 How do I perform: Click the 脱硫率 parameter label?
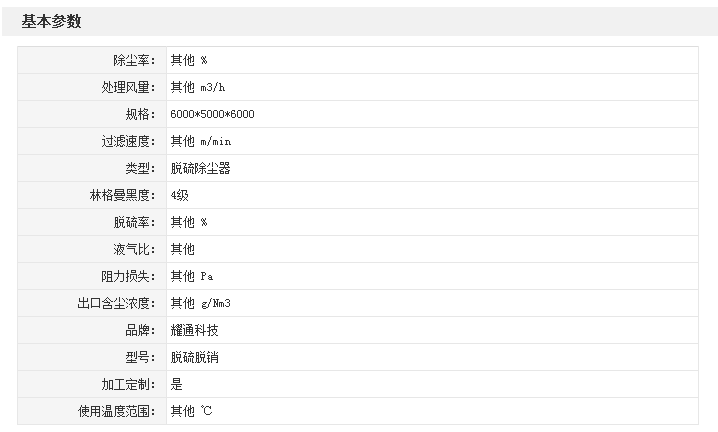(135, 222)
